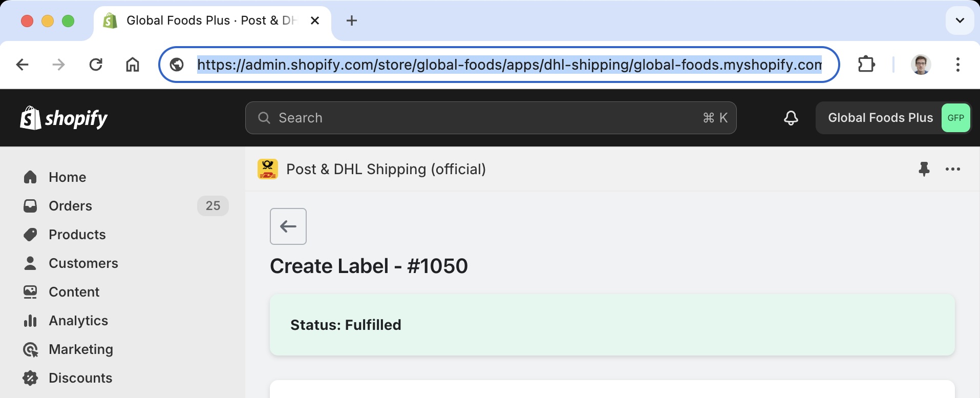The image size is (980, 398).
Task: Open Analytics from the sidebar
Action: click(x=78, y=321)
